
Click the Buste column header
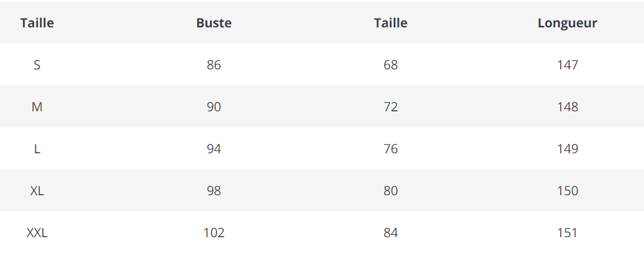point(214,23)
